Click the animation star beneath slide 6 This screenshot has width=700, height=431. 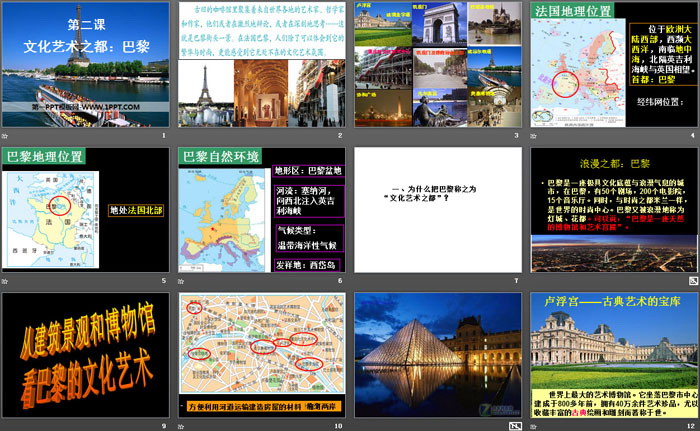[182, 281]
